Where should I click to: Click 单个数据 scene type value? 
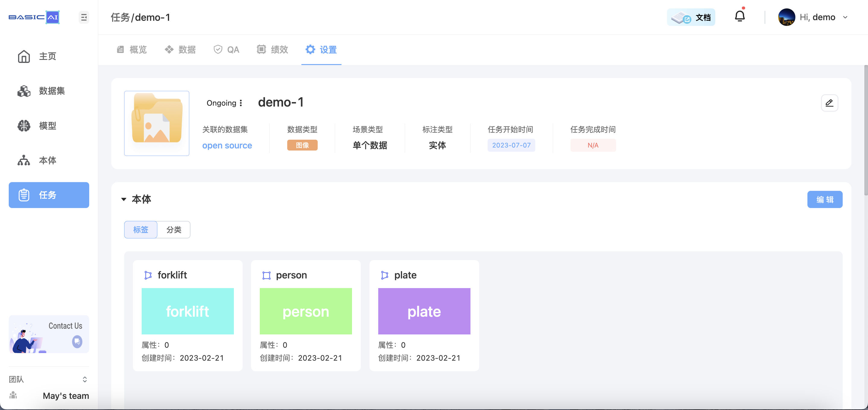[x=370, y=145]
